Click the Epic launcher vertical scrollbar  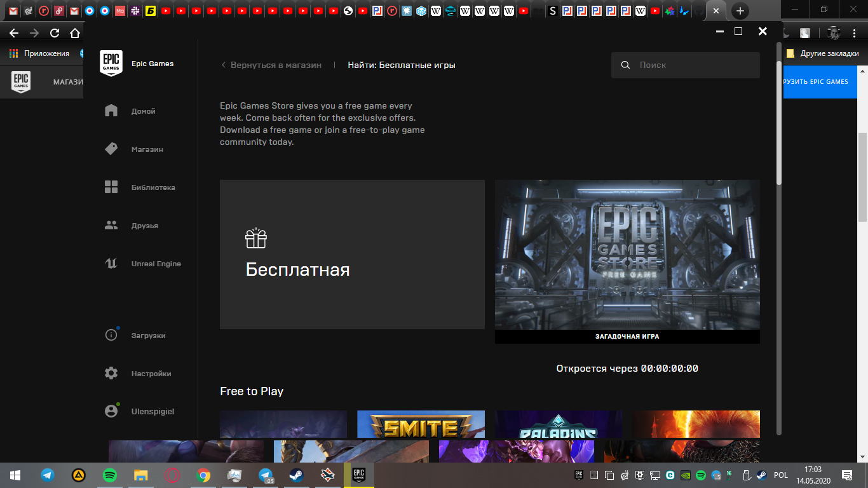click(x=779, y=124)
